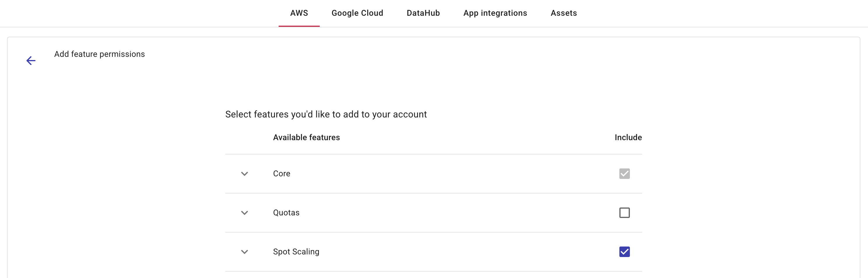Click the Add feature permissions title

99,54
